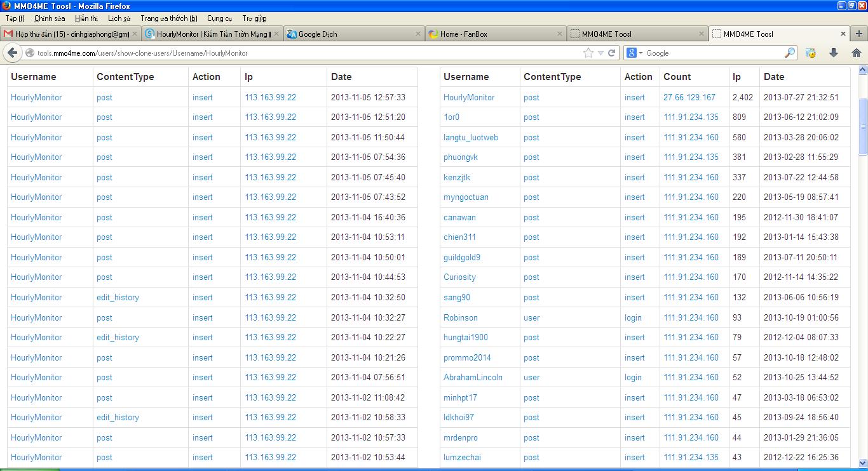The height and width of the screenshot is (471, 868).
Task: Go to the browser home page icon
Action: click(x=856, y=53)
